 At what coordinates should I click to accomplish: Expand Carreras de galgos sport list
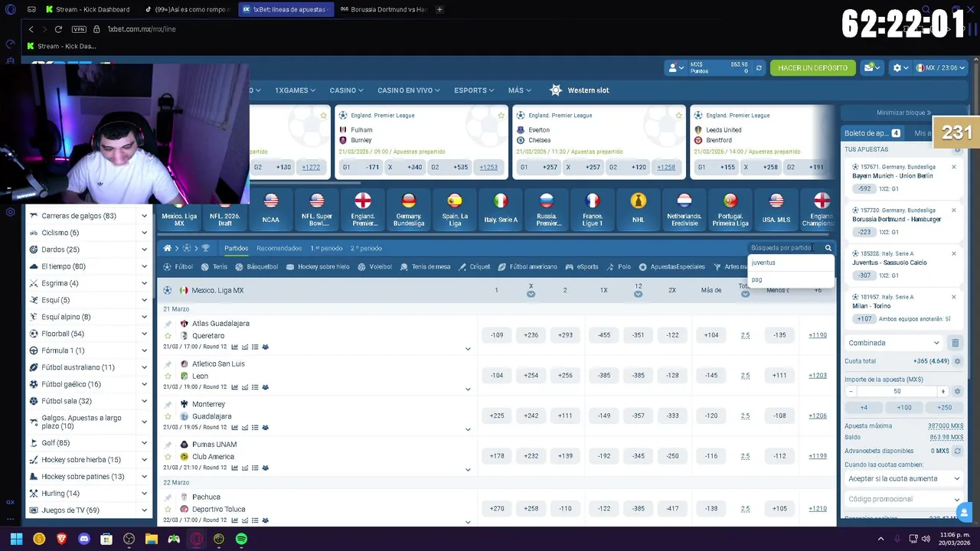144,216
